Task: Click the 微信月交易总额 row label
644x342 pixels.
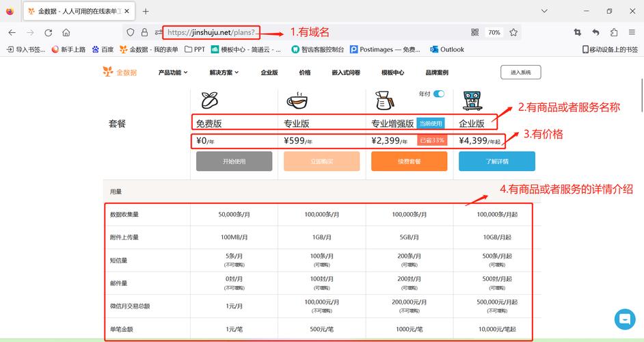Action: (x=130, y=306)
